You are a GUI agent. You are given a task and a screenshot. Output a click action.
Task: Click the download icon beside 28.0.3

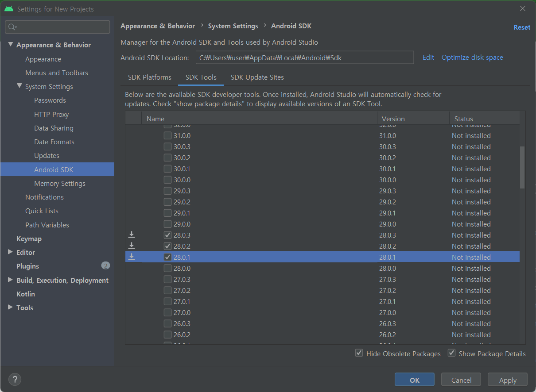(x=132, y=235)
